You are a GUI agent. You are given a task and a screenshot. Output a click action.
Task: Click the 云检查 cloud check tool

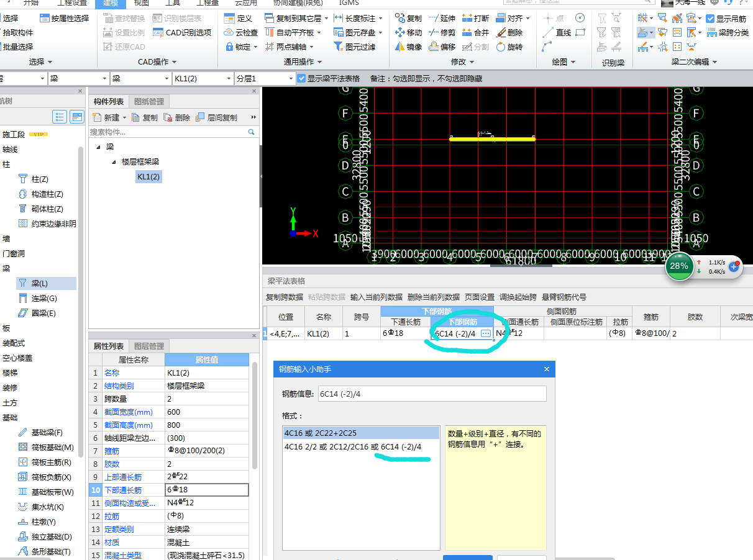(240, 32)
